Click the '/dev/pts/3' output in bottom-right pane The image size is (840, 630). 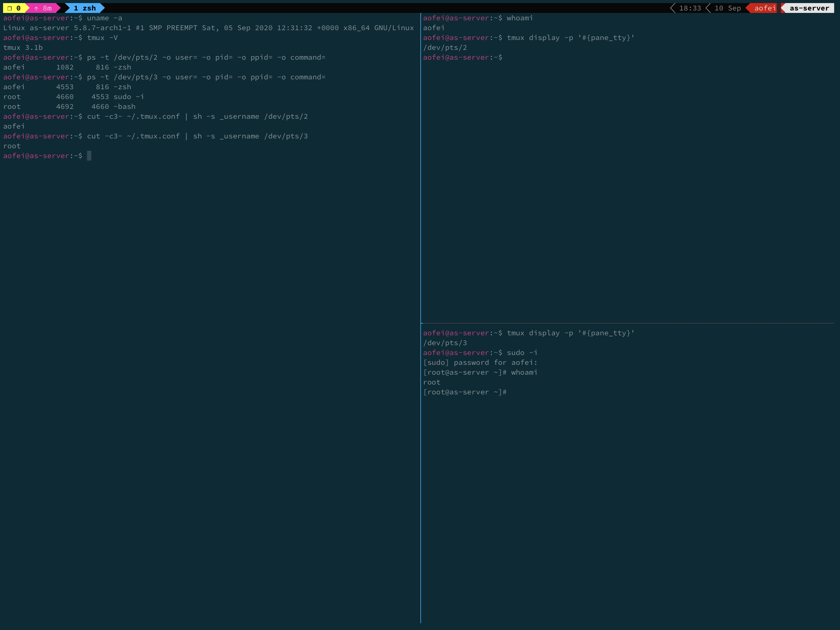(x=445, y=343)
